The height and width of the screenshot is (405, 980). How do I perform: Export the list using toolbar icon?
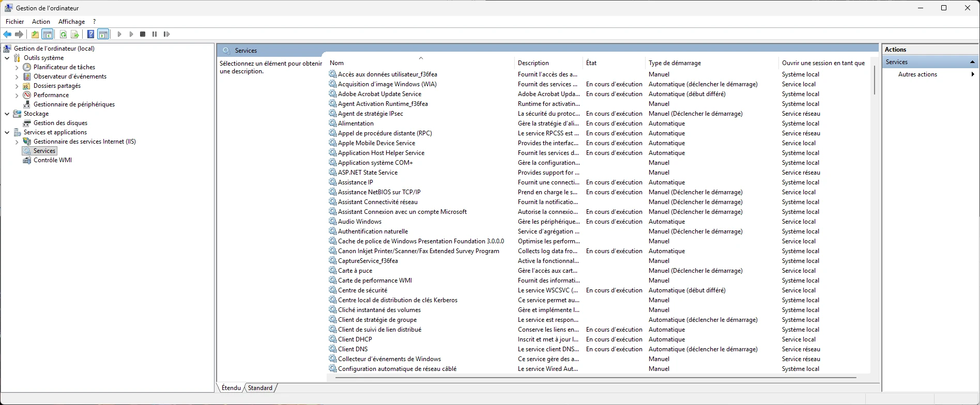point(75,34)
